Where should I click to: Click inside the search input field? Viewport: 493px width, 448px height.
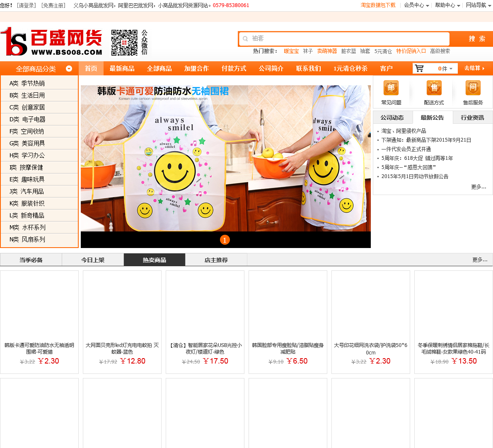pyautogui.click(x=344, y=39)
